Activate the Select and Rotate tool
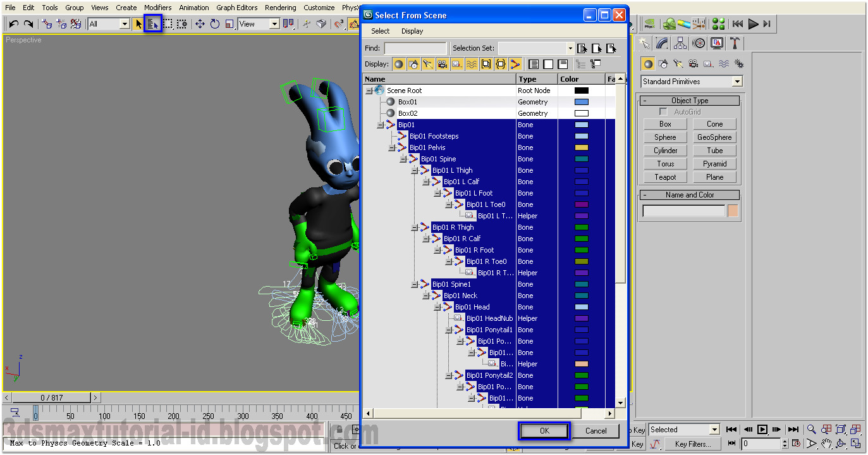Viewport: 868px width, 455px height. [215, 24]
